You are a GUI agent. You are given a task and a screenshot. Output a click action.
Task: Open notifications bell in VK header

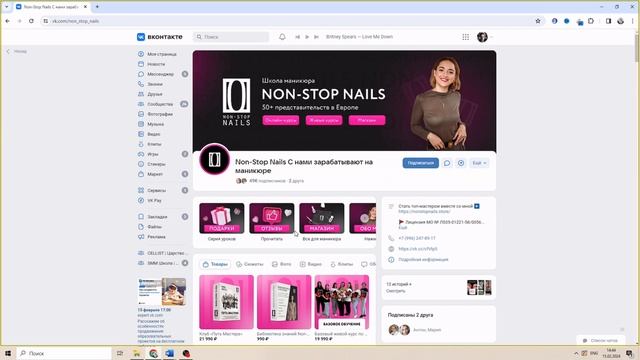click(x=282, y=37)
